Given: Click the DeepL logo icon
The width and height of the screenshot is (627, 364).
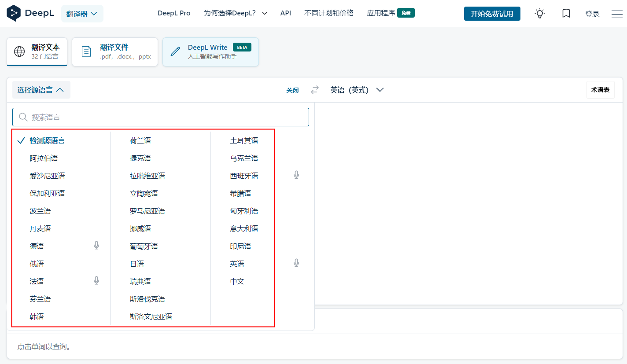Looking at the screenshot, I should tap(13, 13).
